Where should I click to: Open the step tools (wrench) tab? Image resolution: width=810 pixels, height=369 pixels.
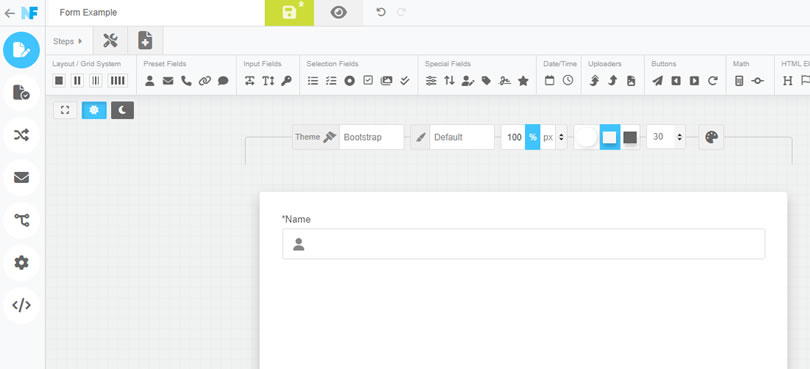coord(111,41)
